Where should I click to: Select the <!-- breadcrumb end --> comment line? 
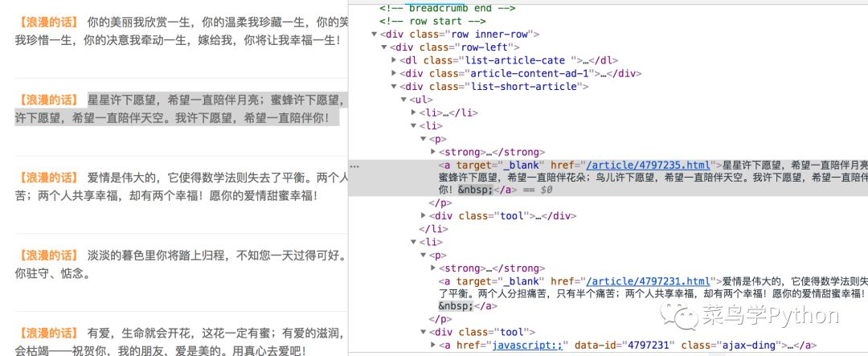tap(448, 8)
